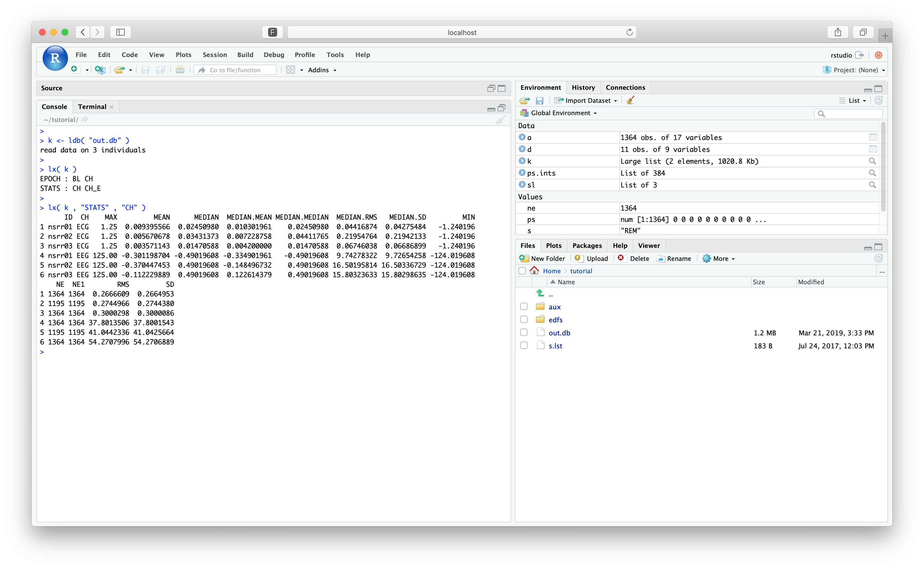The height and width of the screenshot is (568, 924).
Task: Open the More actions dropdown
Action: (x=719, y=259)
